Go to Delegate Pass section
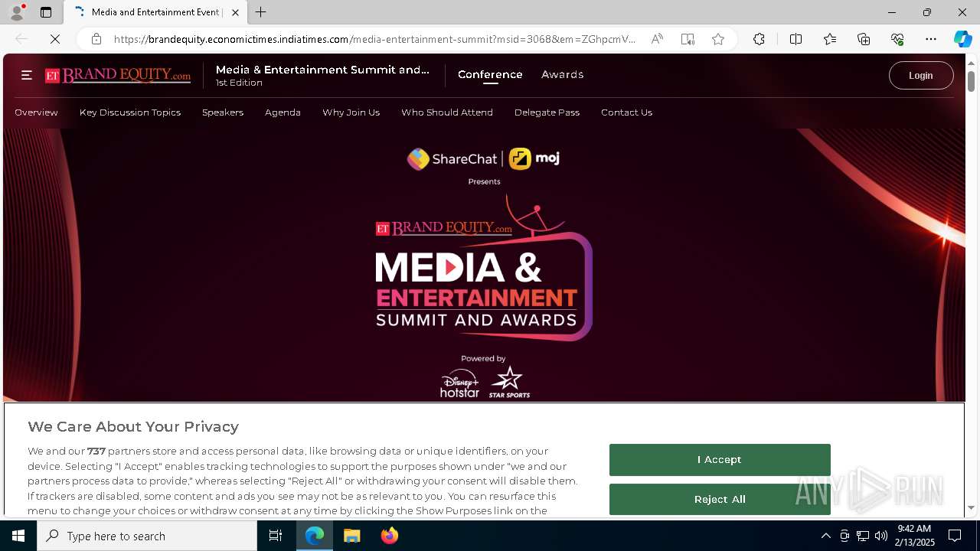 coord(547,112)
